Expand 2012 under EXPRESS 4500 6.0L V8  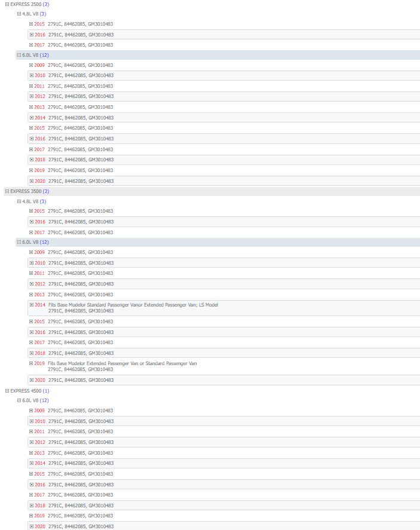coord(32,442)
